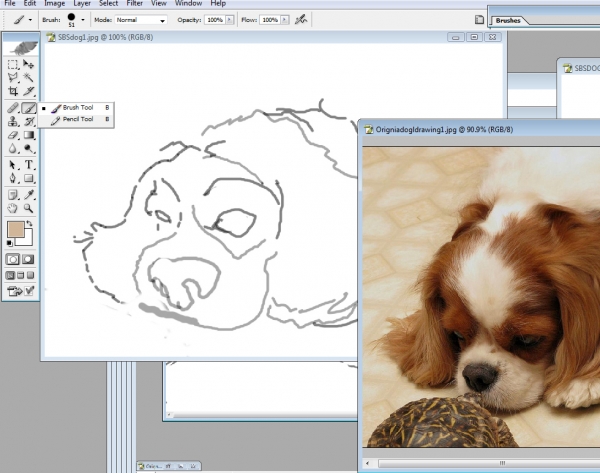Close the SBSdog1.jpg document window
Viewport: 600px width, 473px height.
(x=493, y=37)
